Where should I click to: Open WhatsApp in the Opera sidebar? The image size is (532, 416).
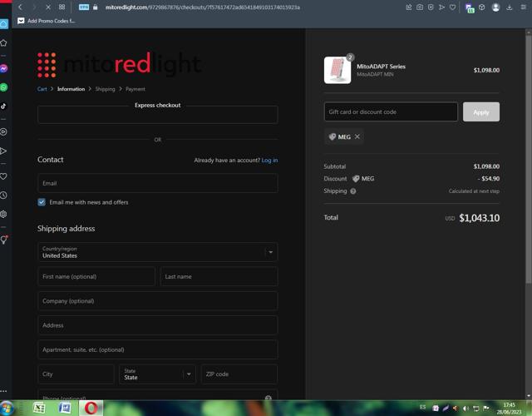tap(3, 87)
